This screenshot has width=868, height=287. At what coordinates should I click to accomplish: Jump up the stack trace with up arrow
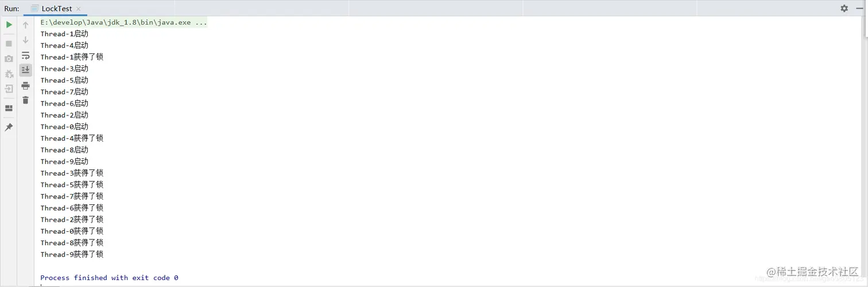click(25, 25)
